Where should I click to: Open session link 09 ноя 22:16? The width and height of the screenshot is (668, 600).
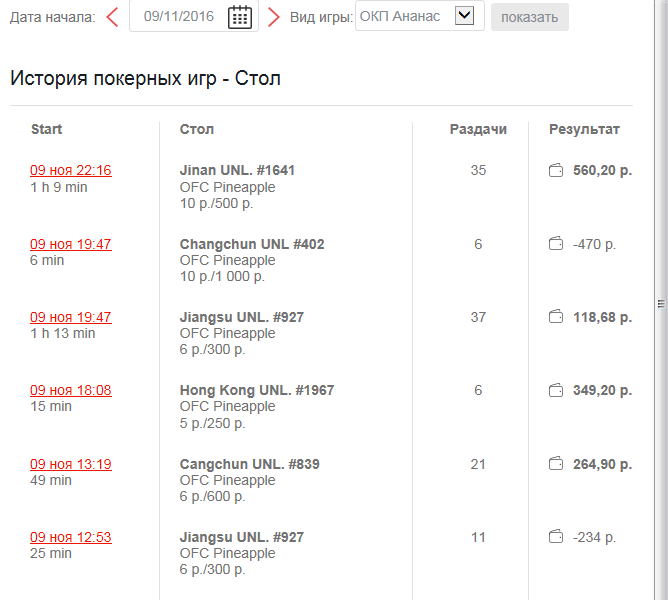tap(71, 170)
